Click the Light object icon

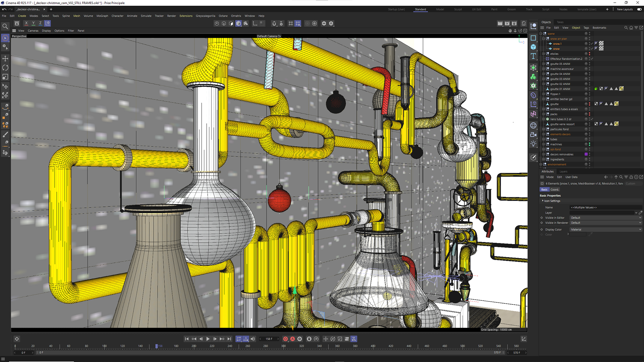click(533, 144)
